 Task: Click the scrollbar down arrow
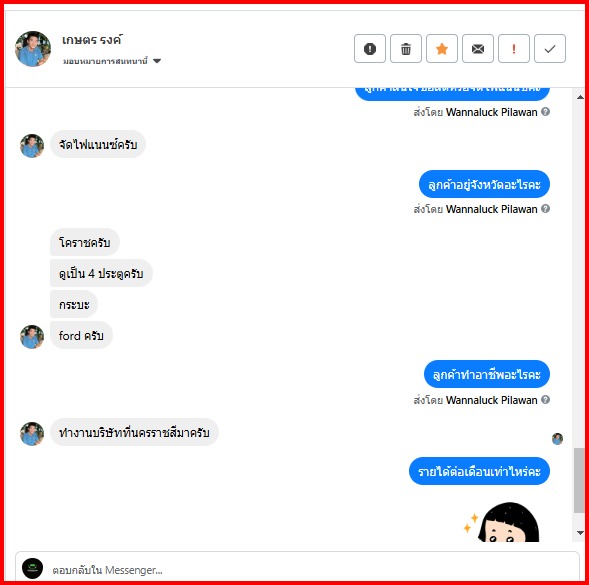pos(580,533)
